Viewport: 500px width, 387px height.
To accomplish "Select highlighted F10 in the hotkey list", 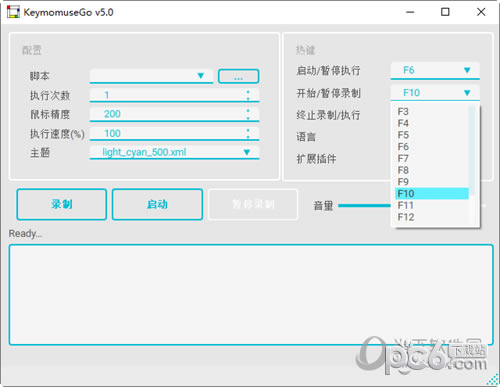I will tap(432, 194).
